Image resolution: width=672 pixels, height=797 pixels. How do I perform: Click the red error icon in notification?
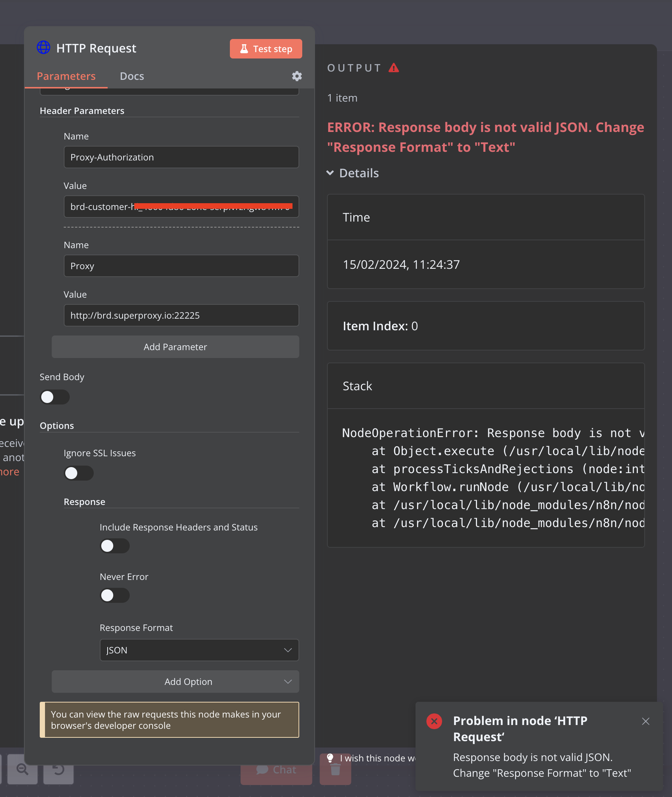coord(434,721)
